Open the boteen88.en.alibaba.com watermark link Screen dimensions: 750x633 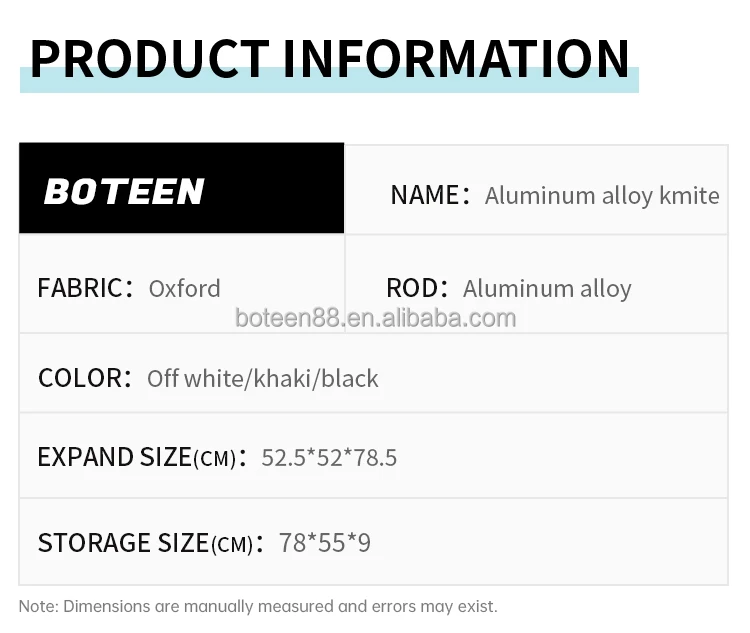point(375,318)
